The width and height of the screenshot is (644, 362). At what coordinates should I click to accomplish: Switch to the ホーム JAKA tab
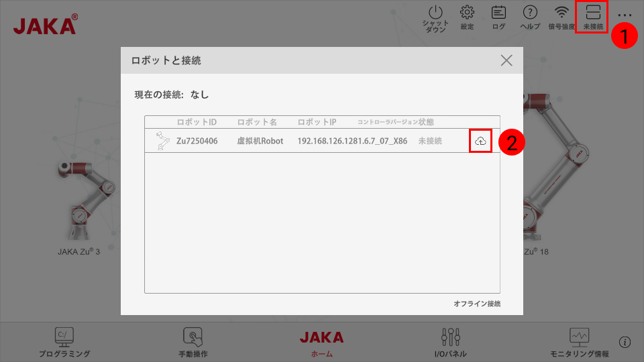[321, 344]
